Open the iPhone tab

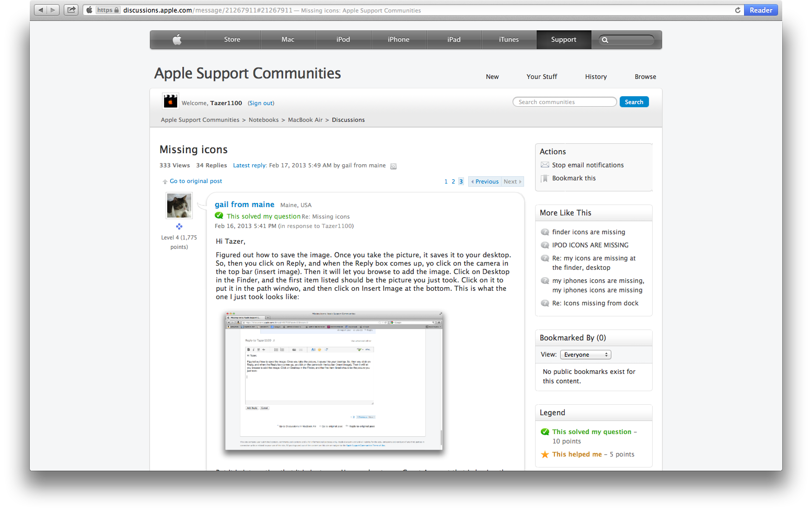click(399, 40)
